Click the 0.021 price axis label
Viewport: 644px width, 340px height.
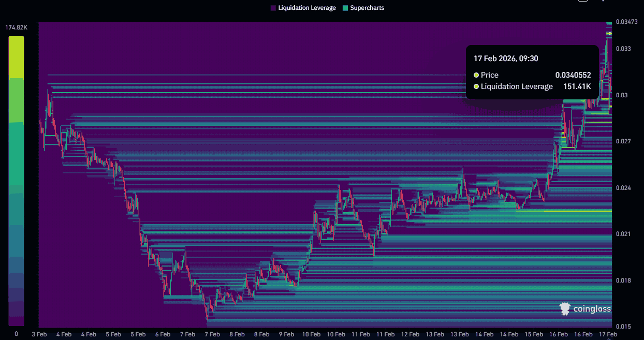click(623, 234)
